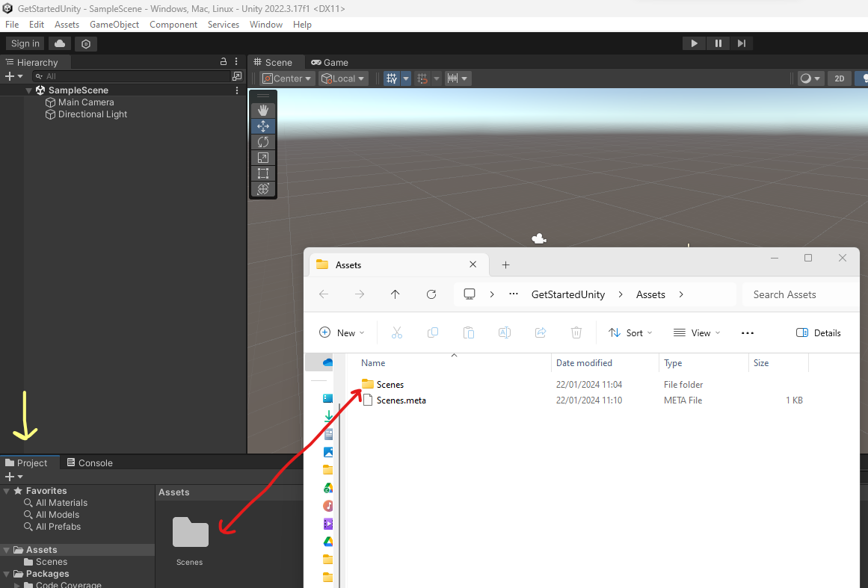Image resolution: width=868 pixels, height=588 pixels.
Task: Switch to the Console tab
Action: 90,463
